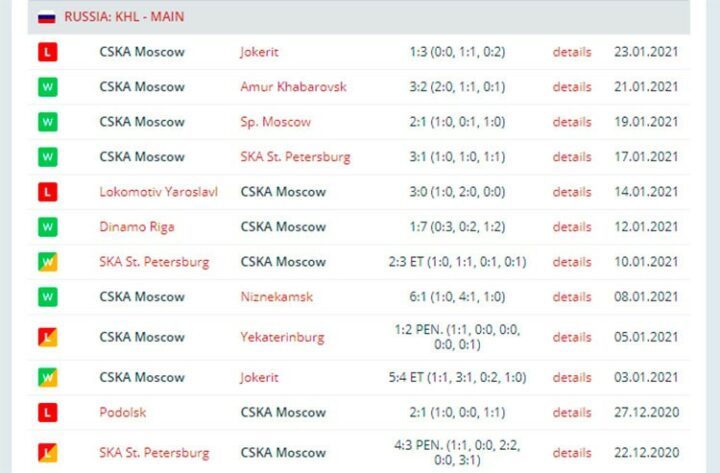Click red L badge beside Lokomotiv Yaroslavl
Viewport: 720px width, 473px height.
tap(48, 192)
